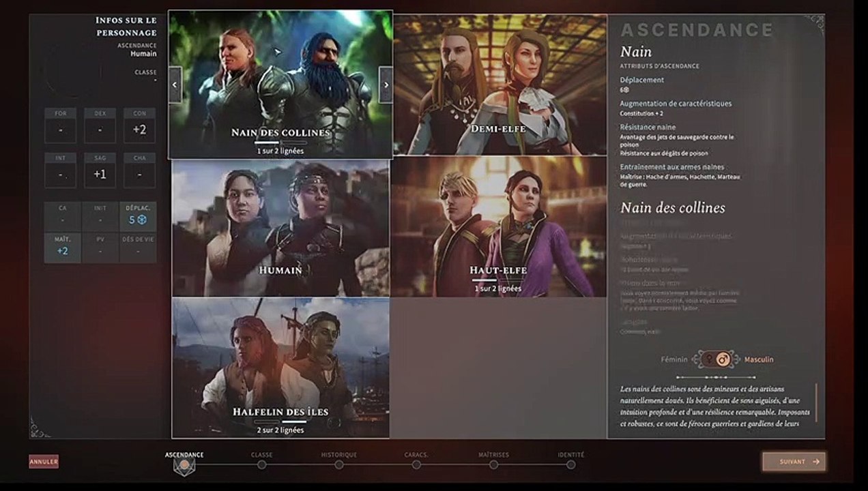Click the PV stat cell
868x491 pixels.
coord(100,248)
